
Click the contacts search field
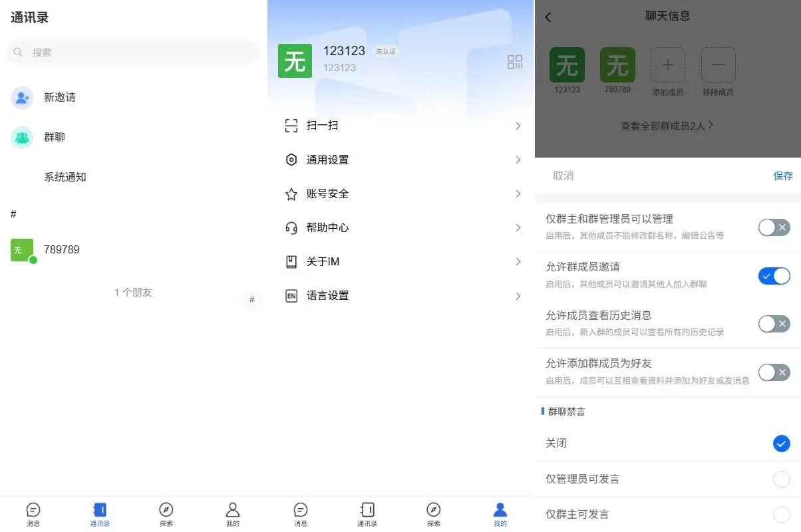[x=133, y=52]
